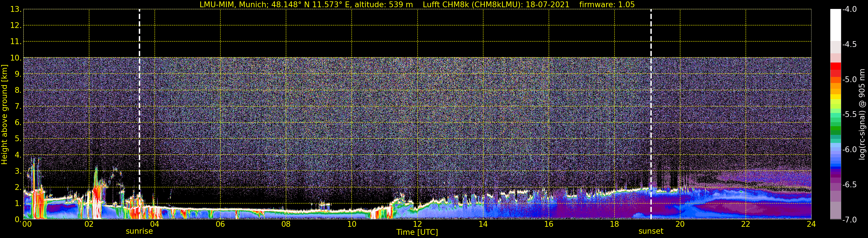Click the bright red segment of the colorbar
Viewport: 868px width, 238px height.
click(835, 66)
